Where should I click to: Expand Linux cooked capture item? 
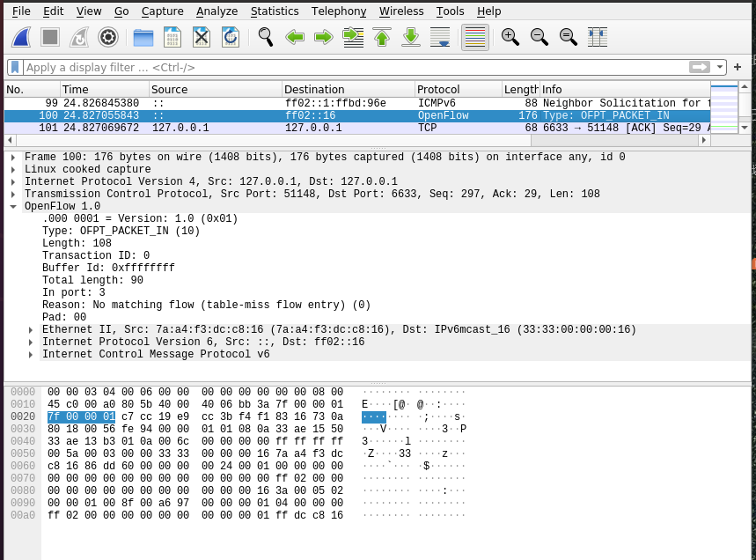13,170
